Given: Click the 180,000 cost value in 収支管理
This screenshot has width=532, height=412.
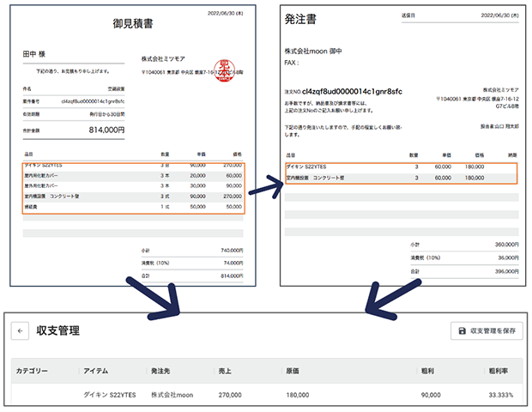Looking at the screenshot, I should coord(298,395).
